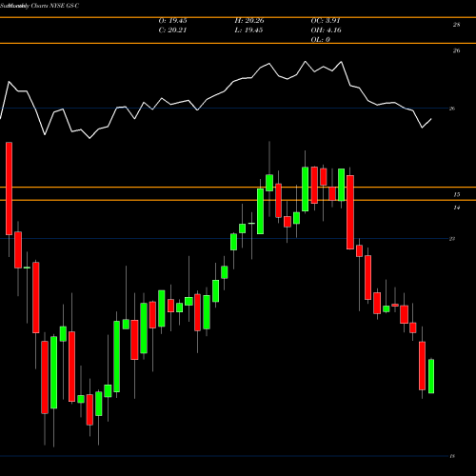Click the '28' axis label

[456, 25]
